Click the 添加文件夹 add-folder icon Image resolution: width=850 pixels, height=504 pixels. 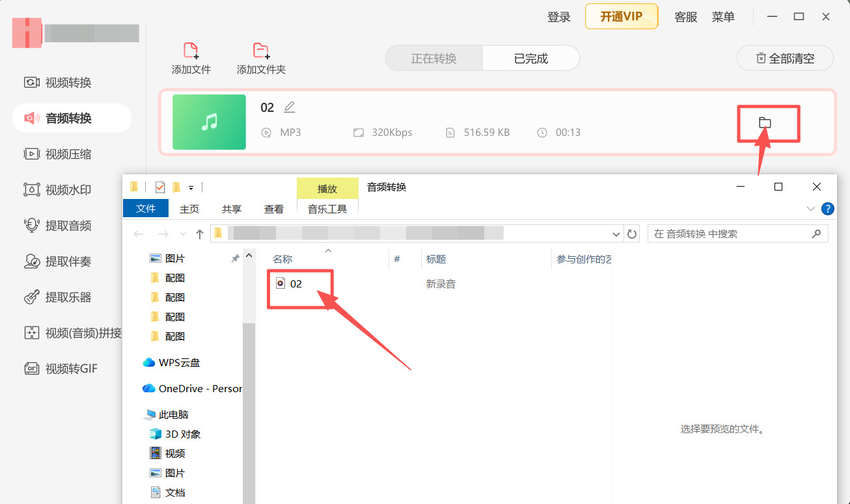tap(261, 50)
